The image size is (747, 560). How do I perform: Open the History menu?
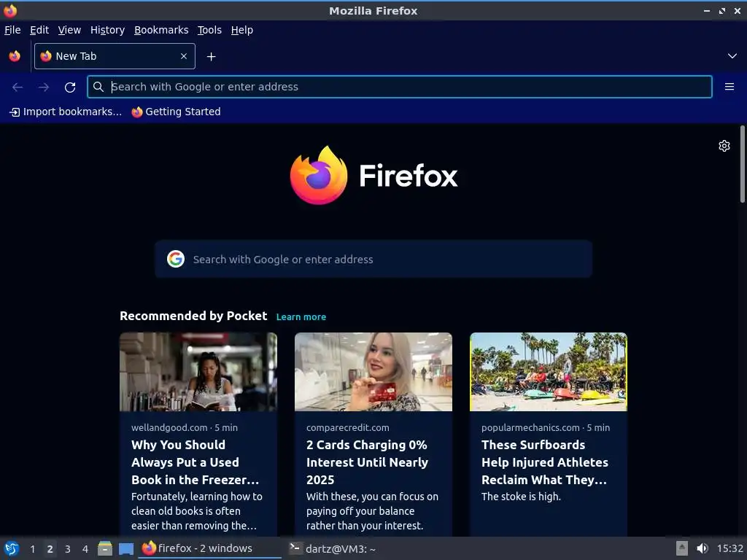click(x=108, y=30)
